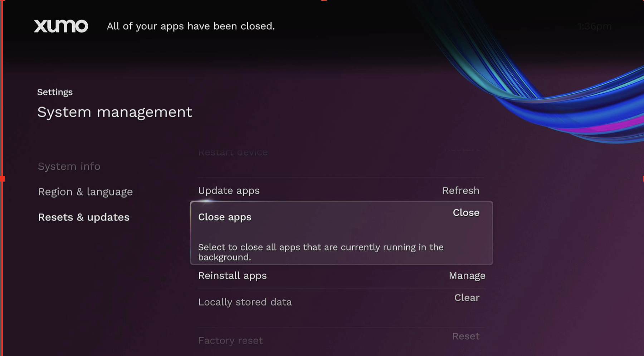This screenshot has width=644, height=356.
Task: Click 'All of your apps have been closed' message
Action: click(x=191, y=26)
